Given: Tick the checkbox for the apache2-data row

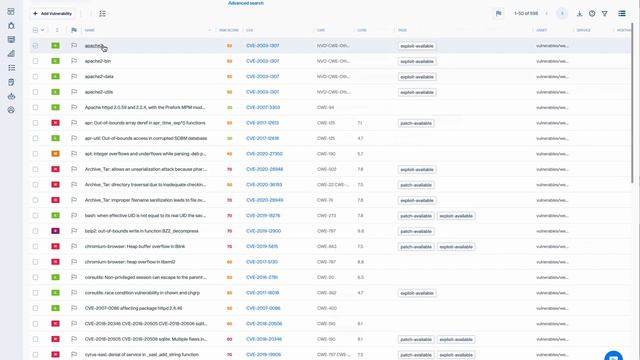Looking at the screenshot, I should coord(36,76).
